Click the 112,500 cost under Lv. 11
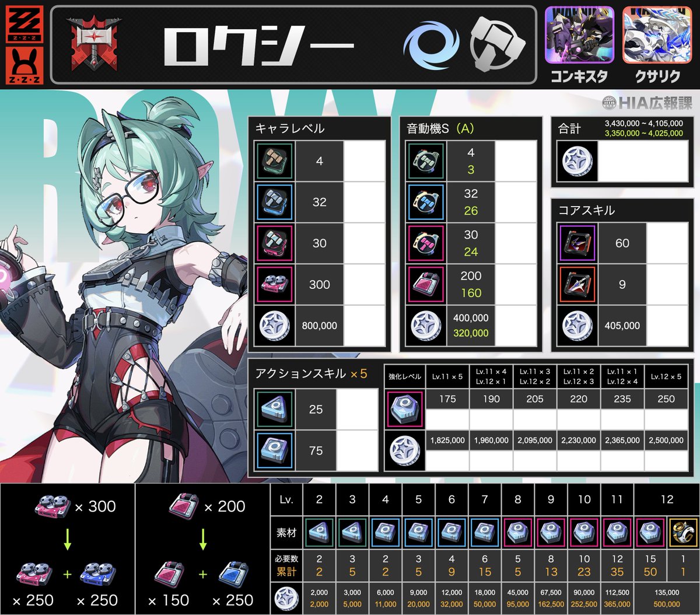The width and height of the screenshot is (700, 615). tap(617, 593)
